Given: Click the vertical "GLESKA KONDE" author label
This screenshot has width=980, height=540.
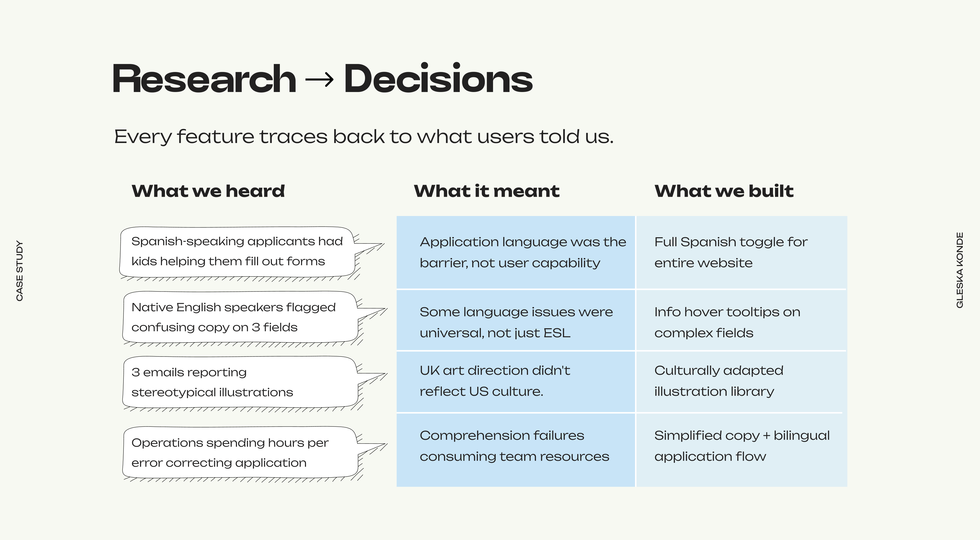Looking at the screenshot, I should point(959,270).
